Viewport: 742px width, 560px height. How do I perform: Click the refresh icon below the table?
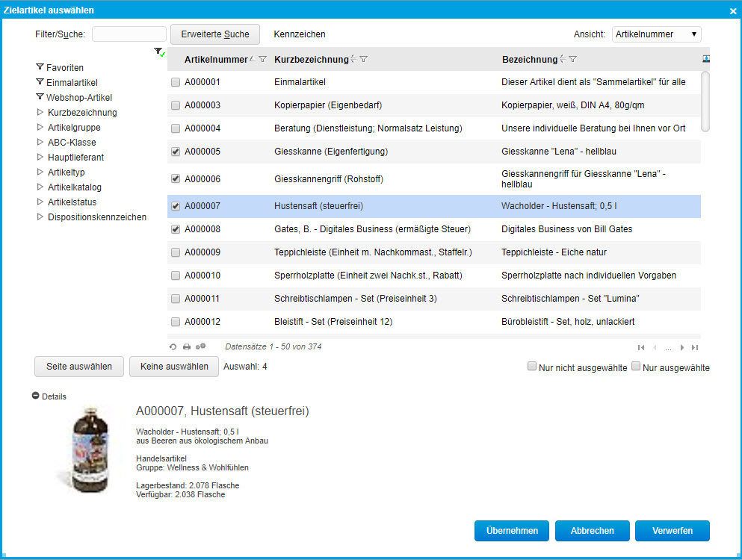tap(173, 347)
